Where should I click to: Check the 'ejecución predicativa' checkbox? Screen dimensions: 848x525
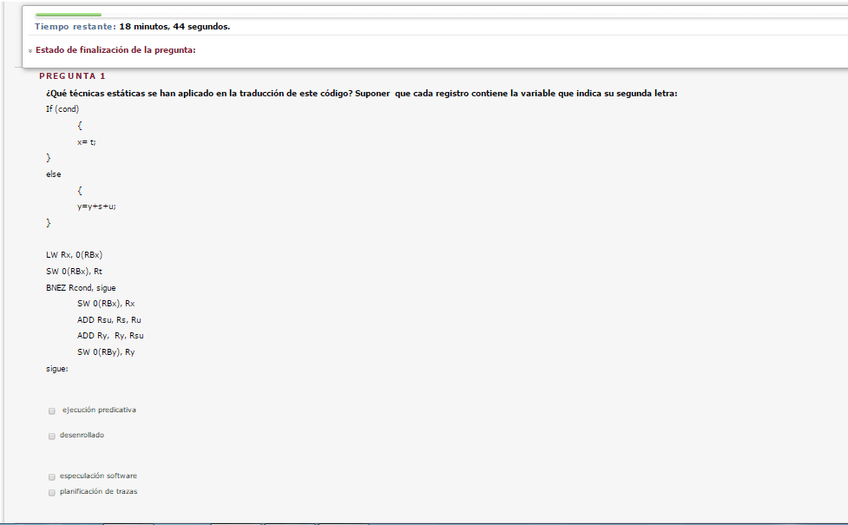[52, 411]
